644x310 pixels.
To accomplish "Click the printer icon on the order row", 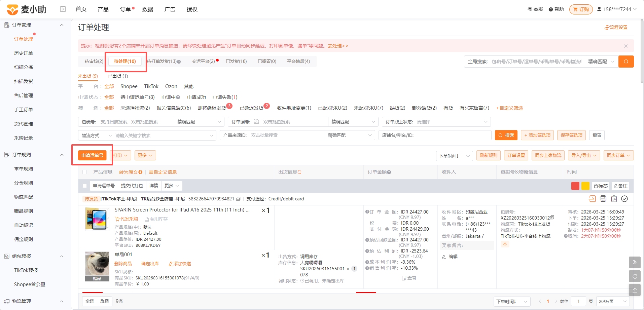I will (x=603, y=199).
